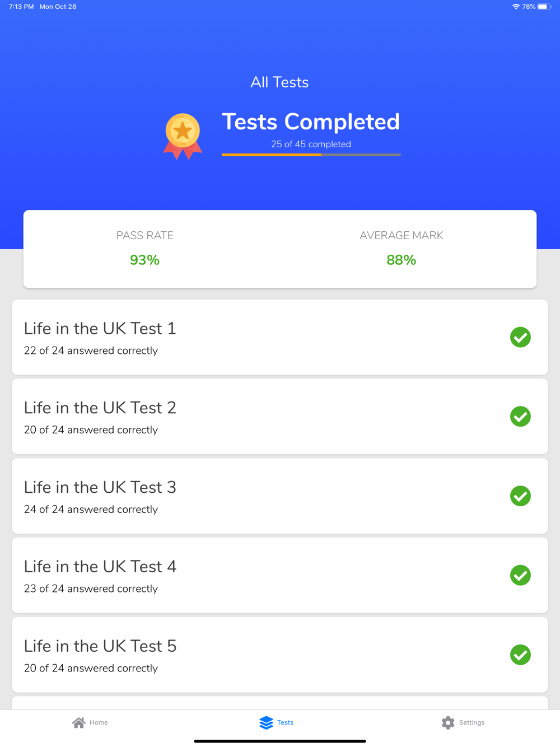Go to the Settings tab label
The height and width of the screenshot is (747, 560).
(x=472, y=722)
